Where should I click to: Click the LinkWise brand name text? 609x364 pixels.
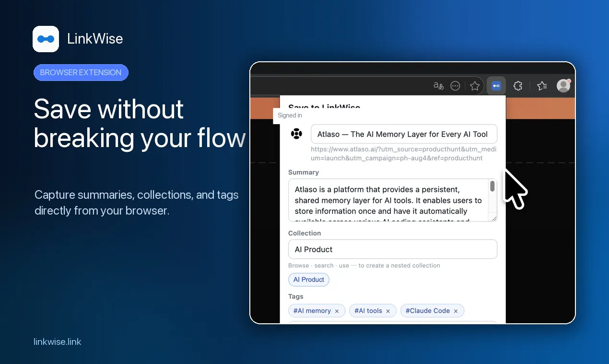(95, 39)
